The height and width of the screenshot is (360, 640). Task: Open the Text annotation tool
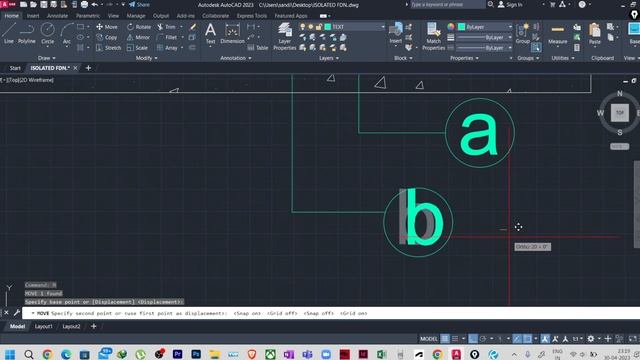[210, 33]
